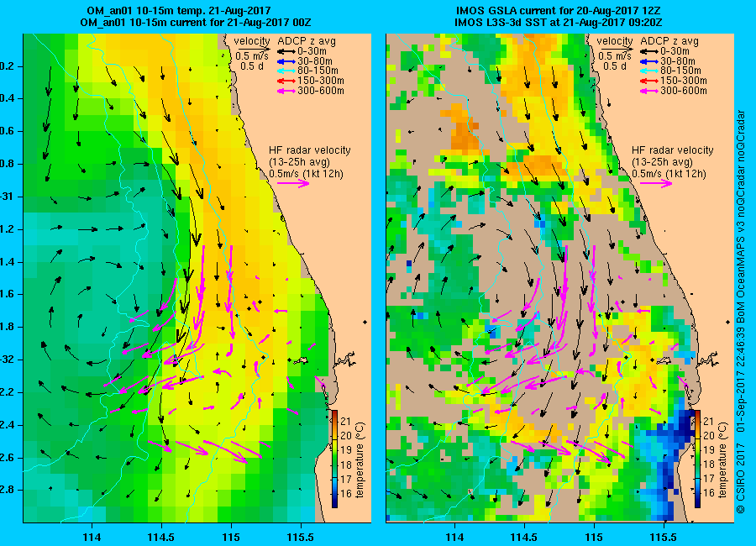Image resolution: width=756 pixels, height=546 pixels.
Task: Click '0.5m/s (1kt 12h)' text in left map
Action: [306, 174]
